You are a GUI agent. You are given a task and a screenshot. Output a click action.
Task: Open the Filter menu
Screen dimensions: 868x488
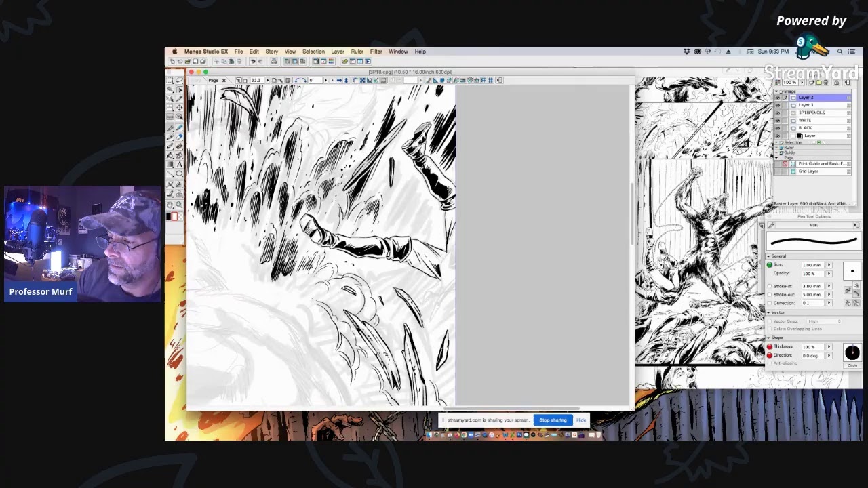click(376, 52)
